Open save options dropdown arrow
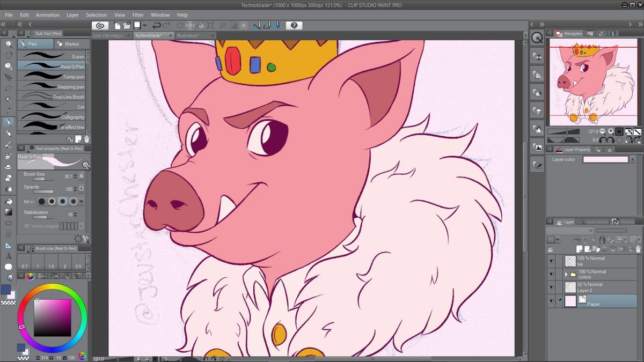 [x=145, y=25]
